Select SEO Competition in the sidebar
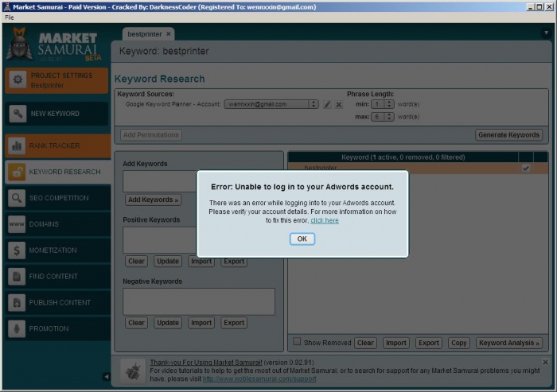This screenshot has height=392, width=557. (58, 198)
